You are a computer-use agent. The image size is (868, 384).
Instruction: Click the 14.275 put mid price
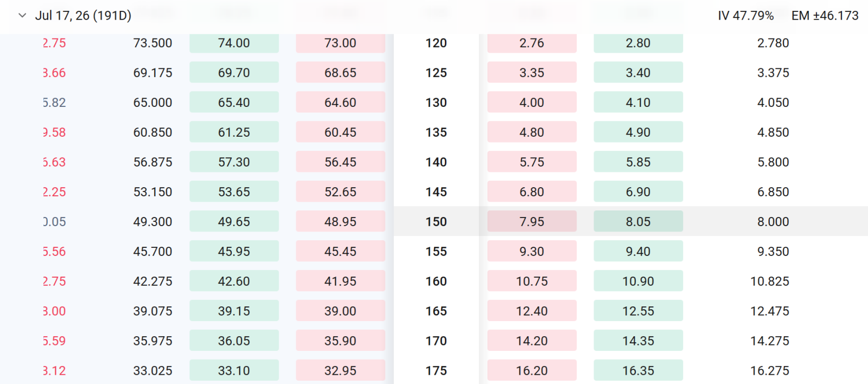point(769,341)
